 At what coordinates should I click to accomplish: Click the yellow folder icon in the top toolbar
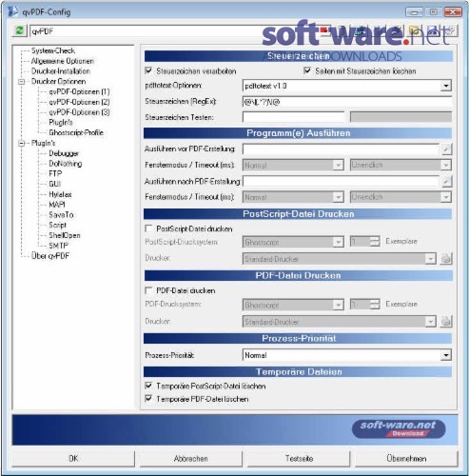tap(414, 30)
